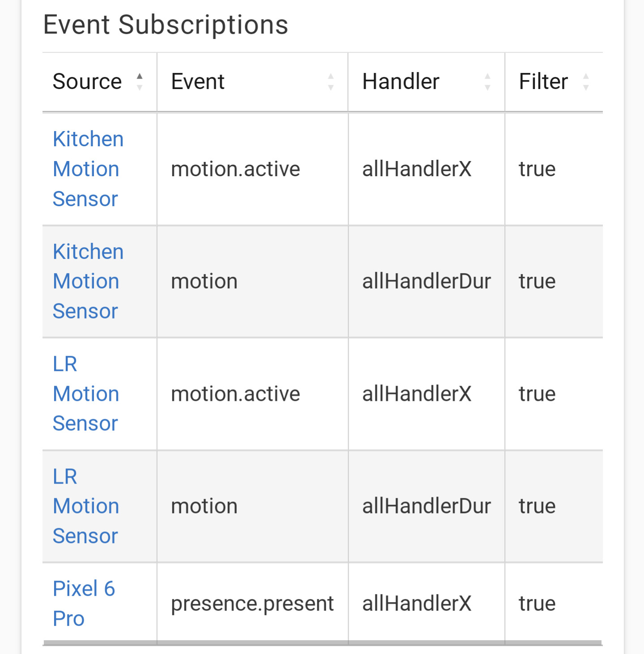The width and height of the screenshot is (644, 654).
Task: Click the ascending sort arrow on Handler
Action: tap(487, 76)
